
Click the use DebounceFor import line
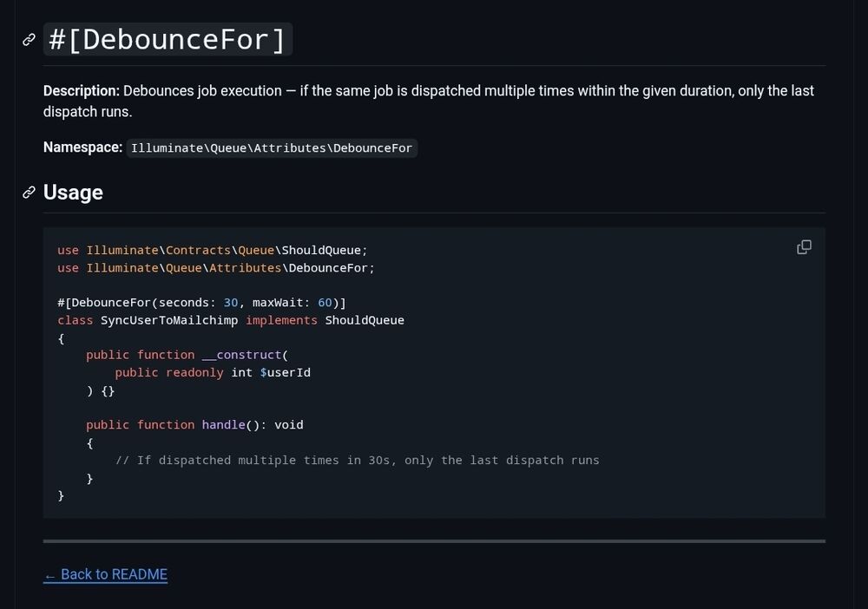[x=216, y=268]
